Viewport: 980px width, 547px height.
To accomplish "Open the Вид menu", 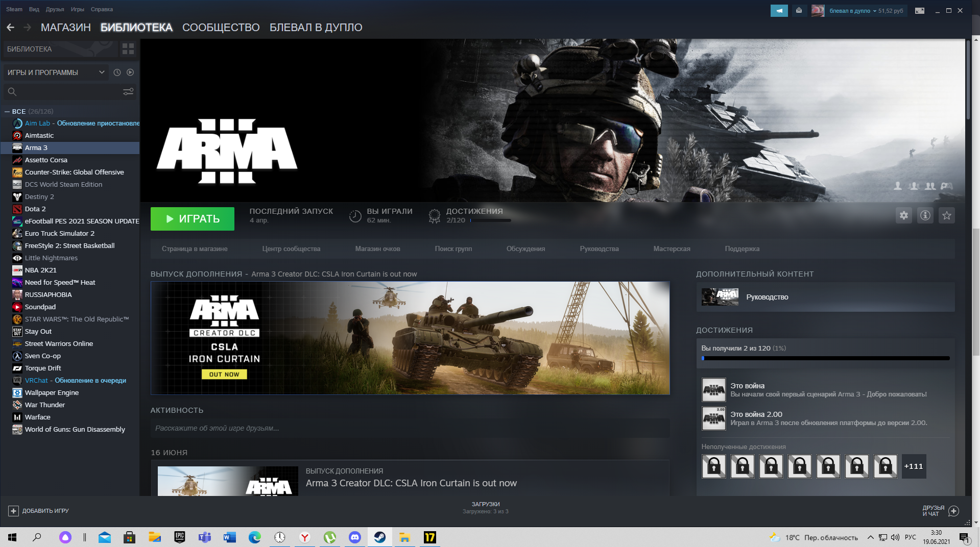I will point(34,9).
